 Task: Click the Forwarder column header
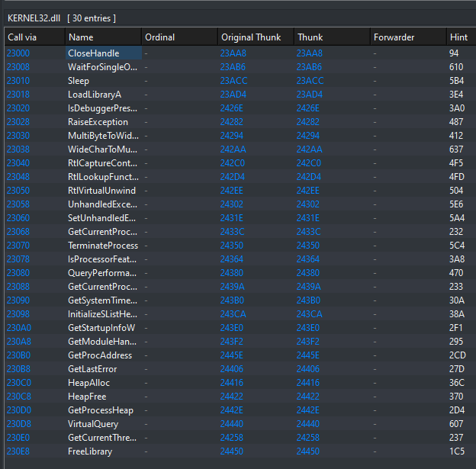point(408,37)
